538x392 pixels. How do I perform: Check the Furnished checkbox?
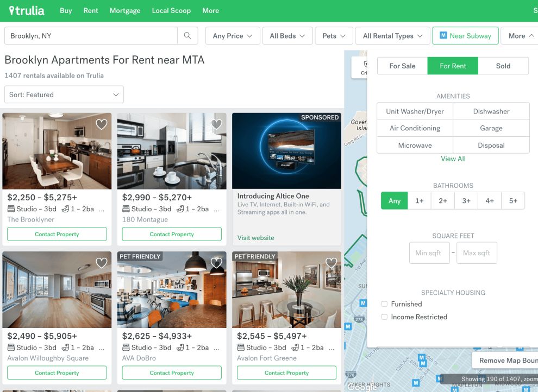384,304
